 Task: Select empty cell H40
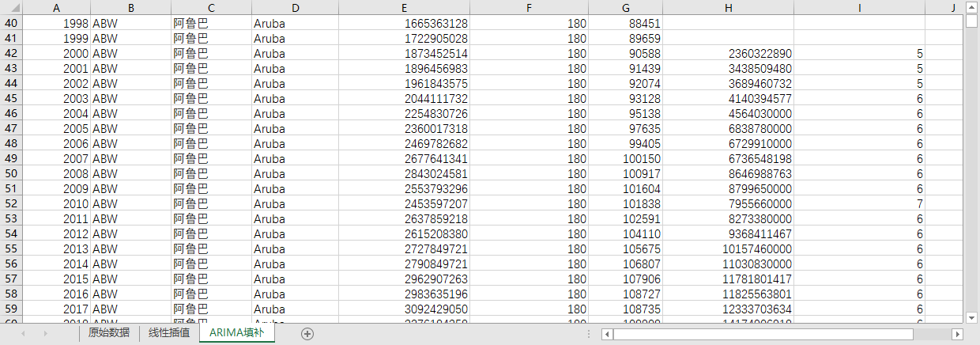(x=728, y=24)
